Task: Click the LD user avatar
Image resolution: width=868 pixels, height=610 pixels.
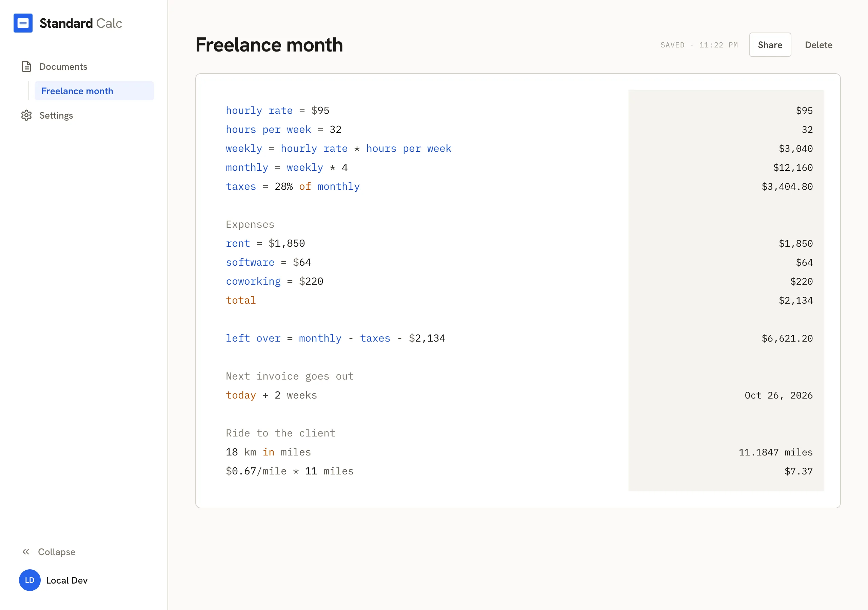Action: [x=29, y=580]
